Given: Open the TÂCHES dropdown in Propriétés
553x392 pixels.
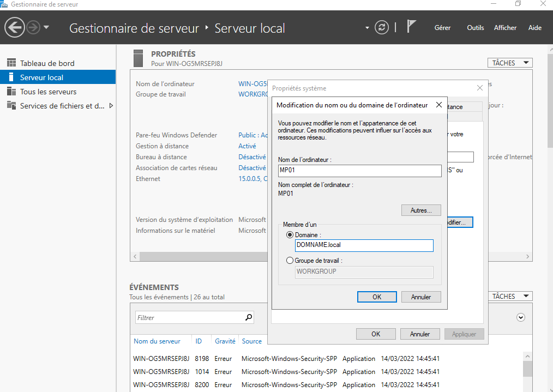Looking at the screenshot, I should tap(510, 63).
